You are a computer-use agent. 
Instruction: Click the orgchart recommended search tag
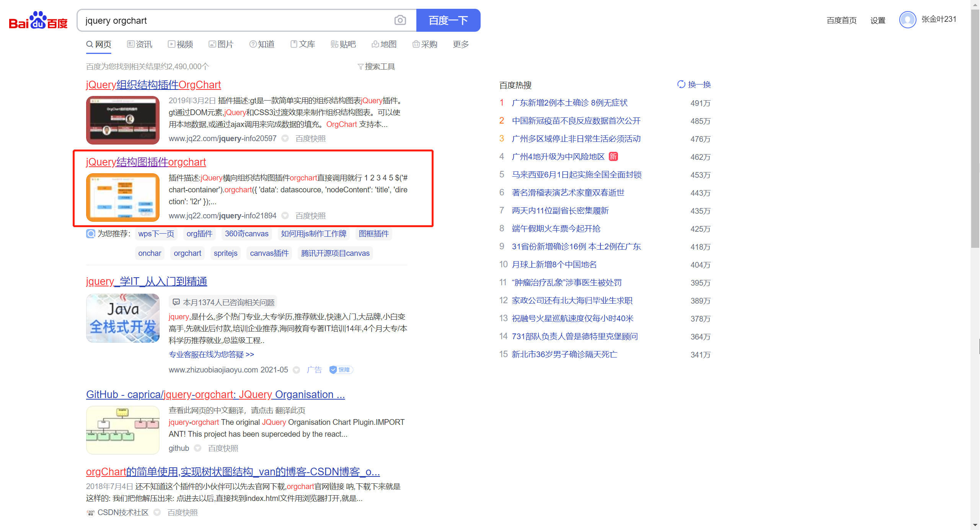pyautogui.click(x=187, y=253)
